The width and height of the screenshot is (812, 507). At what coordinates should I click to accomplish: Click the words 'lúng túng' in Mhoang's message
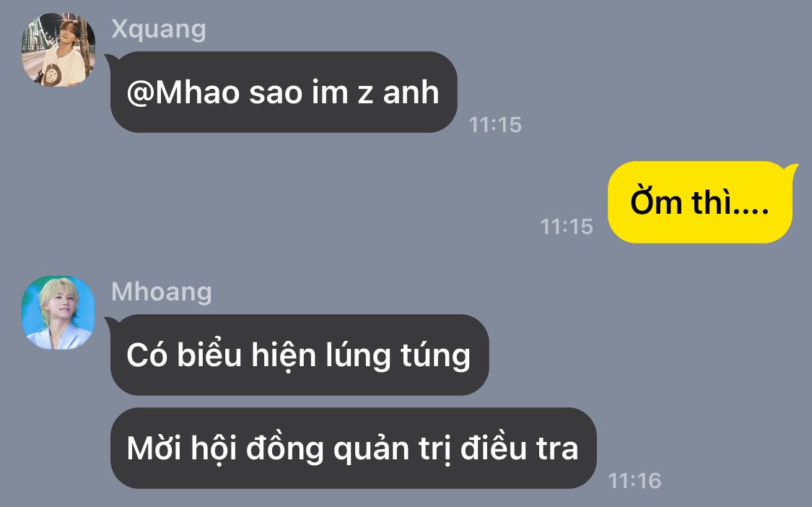point(398,357)
